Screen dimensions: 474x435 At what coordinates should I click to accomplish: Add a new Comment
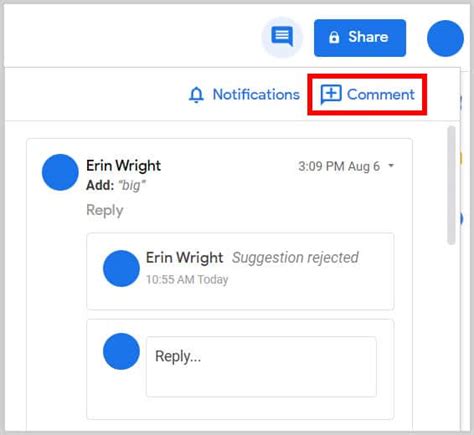(367, 95)
